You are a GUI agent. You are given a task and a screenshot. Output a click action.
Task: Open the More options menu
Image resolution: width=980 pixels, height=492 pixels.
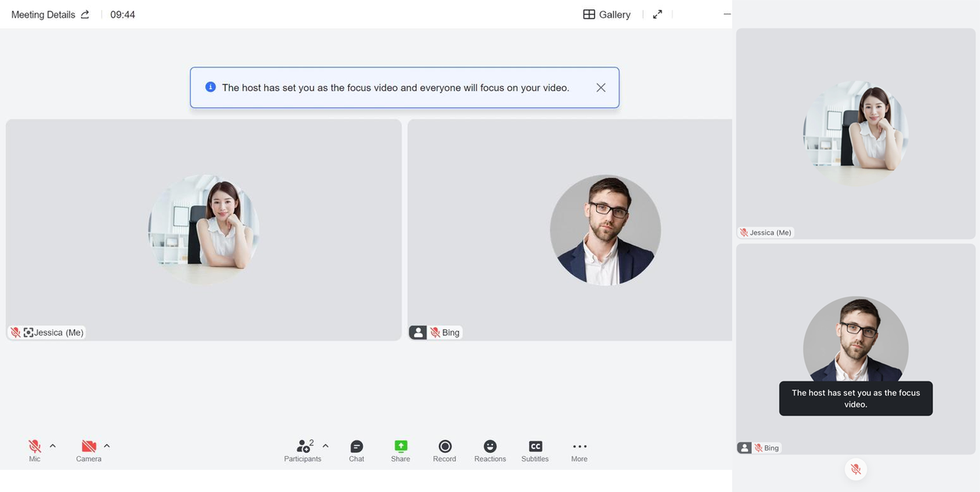580,450
